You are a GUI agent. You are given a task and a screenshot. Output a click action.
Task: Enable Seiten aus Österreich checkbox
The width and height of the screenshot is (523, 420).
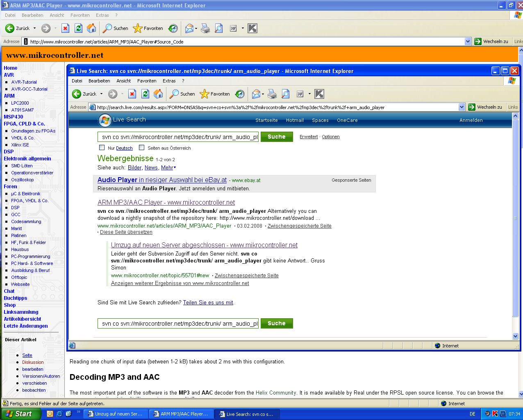(x=142, y=148)
